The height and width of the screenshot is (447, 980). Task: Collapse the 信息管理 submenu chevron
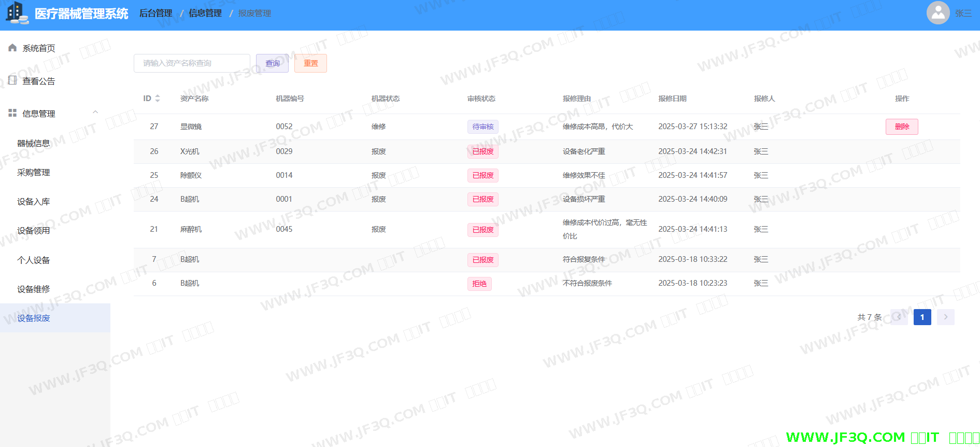tap(95, 113)
